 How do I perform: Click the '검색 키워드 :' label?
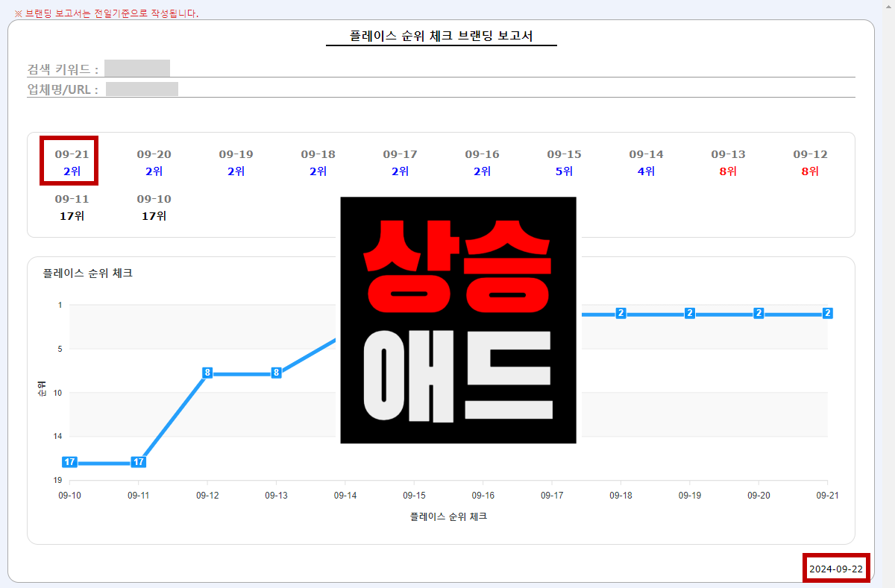tap(63, 69)
